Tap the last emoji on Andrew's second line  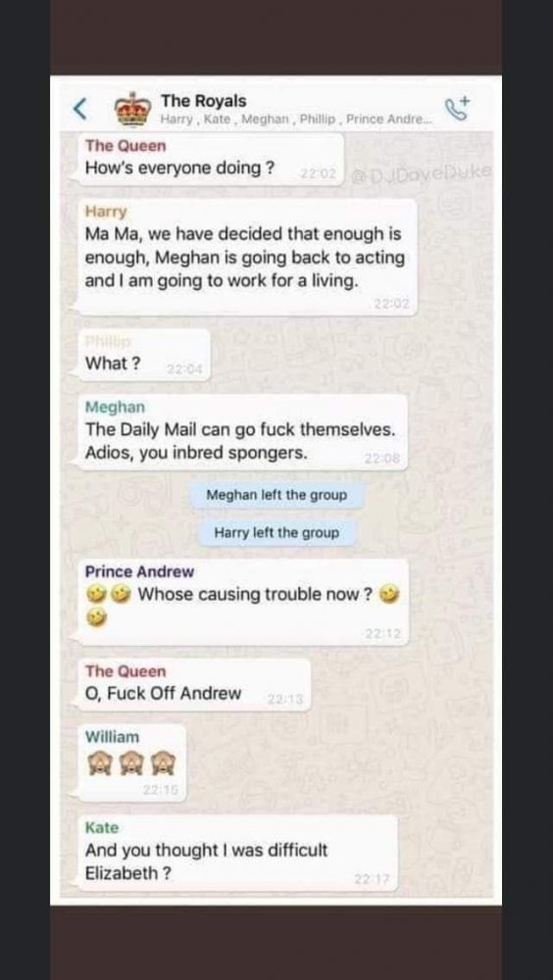click(96, 618)
